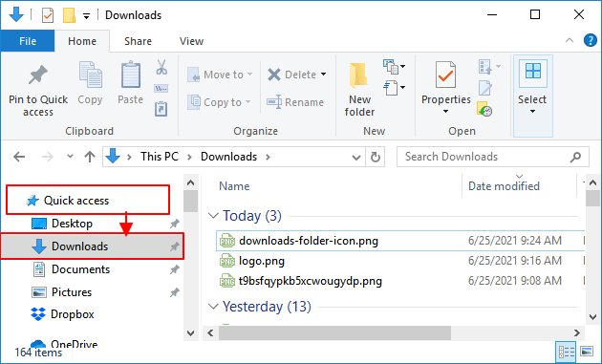The height and width of the screenshot is (364, 602).
Task: Click the Cut scissors icon
Action: point(161,67)
